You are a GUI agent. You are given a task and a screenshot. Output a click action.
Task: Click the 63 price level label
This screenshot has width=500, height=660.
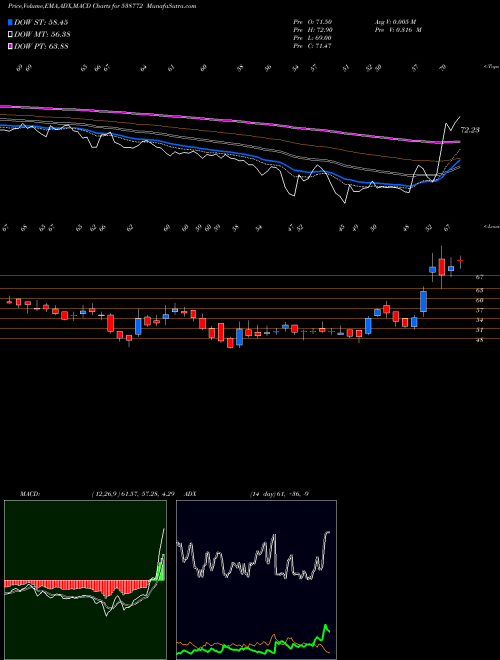click(x=479, y=290)
